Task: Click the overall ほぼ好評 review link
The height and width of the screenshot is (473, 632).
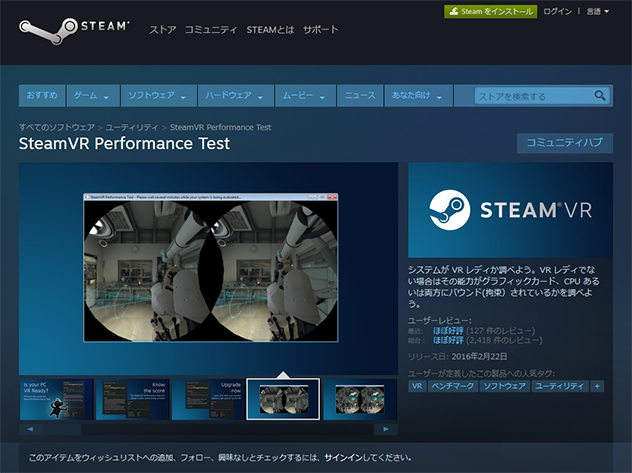Action: [x=448, y=340]
